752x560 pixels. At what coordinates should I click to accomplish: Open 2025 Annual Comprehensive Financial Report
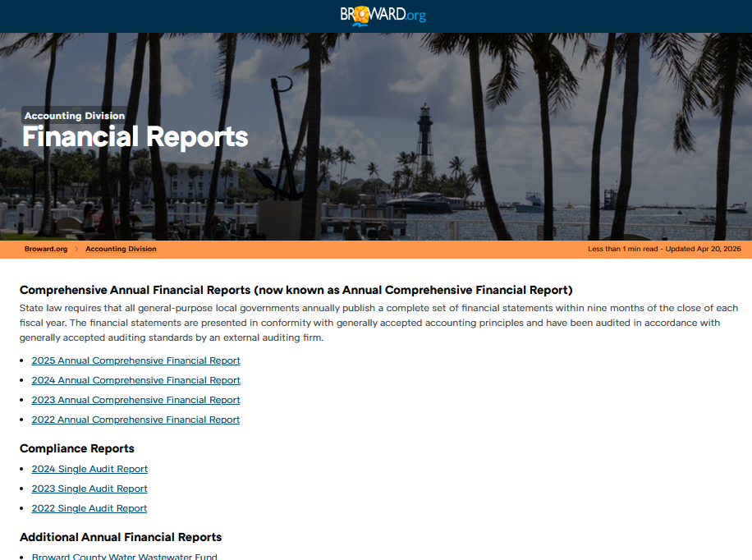click(x=135, y=360)
